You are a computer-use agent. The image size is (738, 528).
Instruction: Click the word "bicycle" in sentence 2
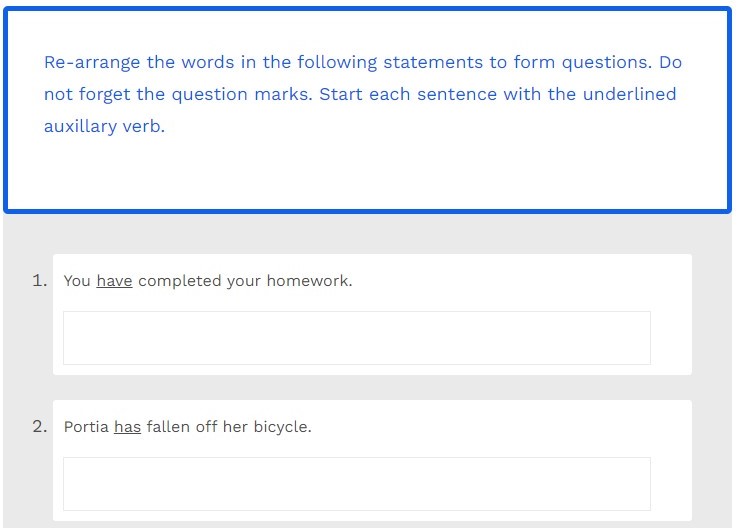280,427
